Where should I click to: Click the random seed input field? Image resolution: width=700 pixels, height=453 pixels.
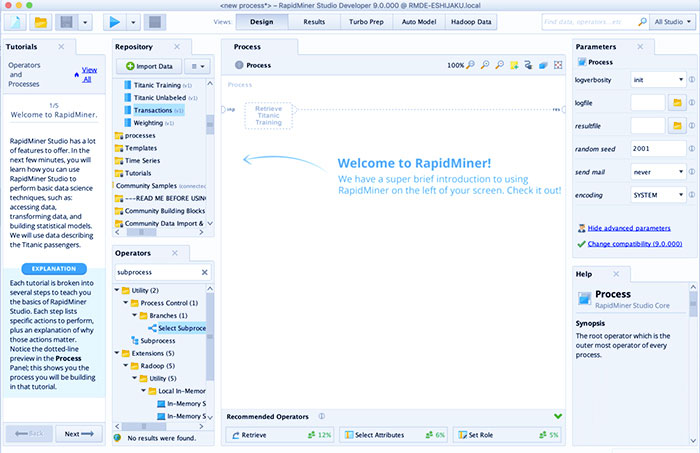pyautogui.click(x=658, y=149)
